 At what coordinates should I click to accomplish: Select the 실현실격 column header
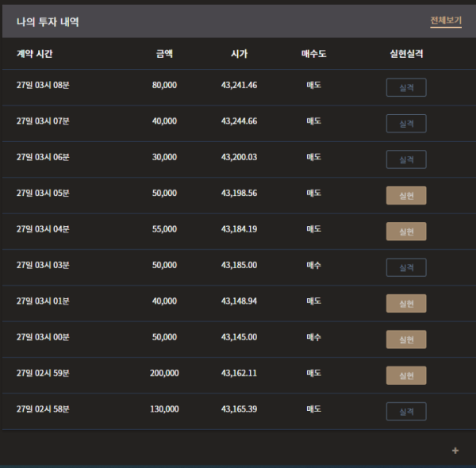[406, 54]
